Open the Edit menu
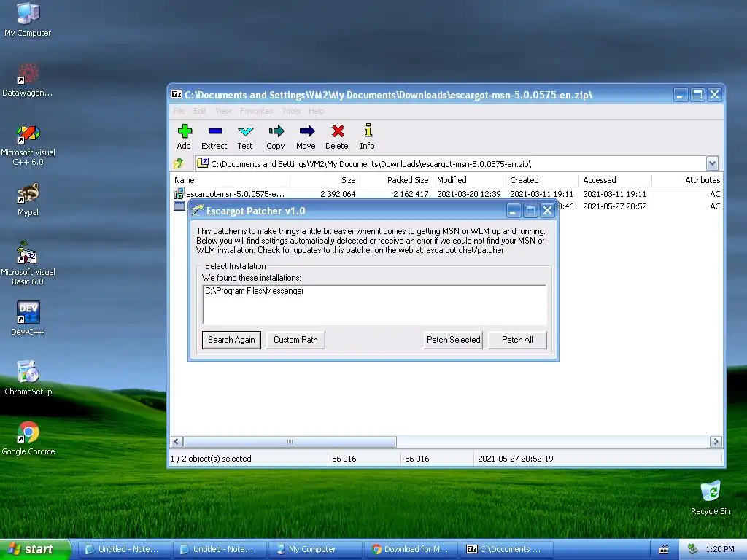The height and width of the screenshot is (560, 747). [x=200, y=111]
